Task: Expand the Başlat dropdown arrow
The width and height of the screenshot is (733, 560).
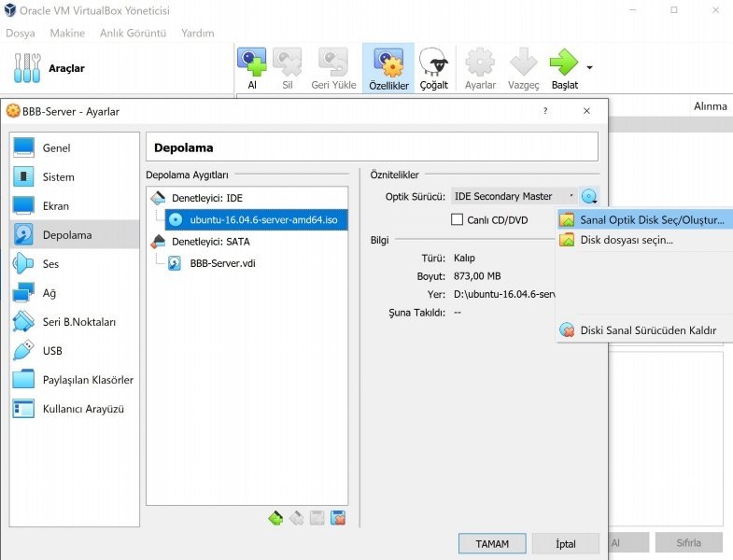Action: 589,67
